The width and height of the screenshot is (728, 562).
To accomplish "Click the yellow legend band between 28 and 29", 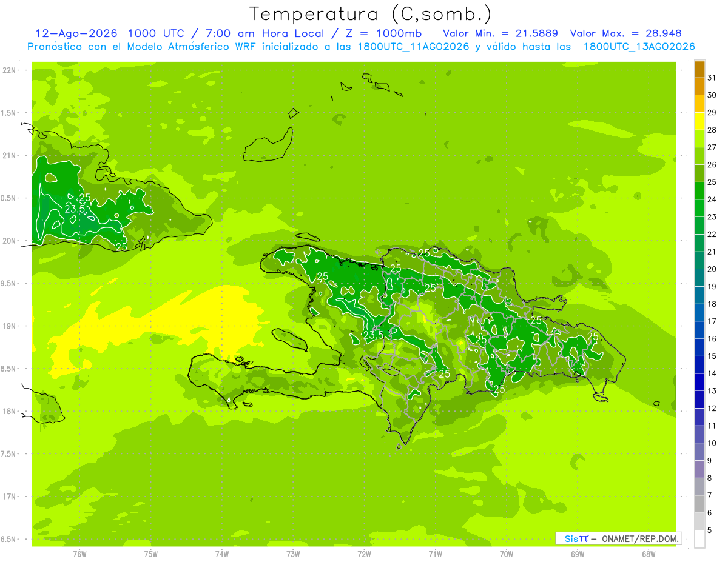I will point(699,121).
